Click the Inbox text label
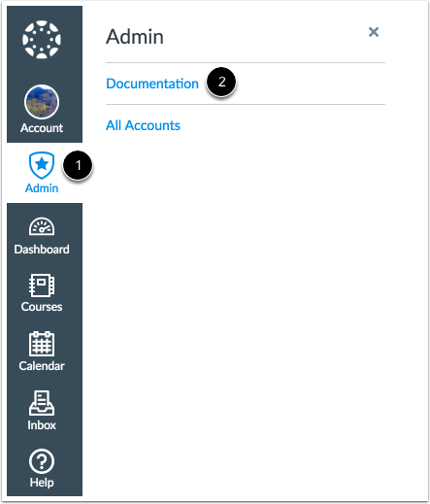 42,425
